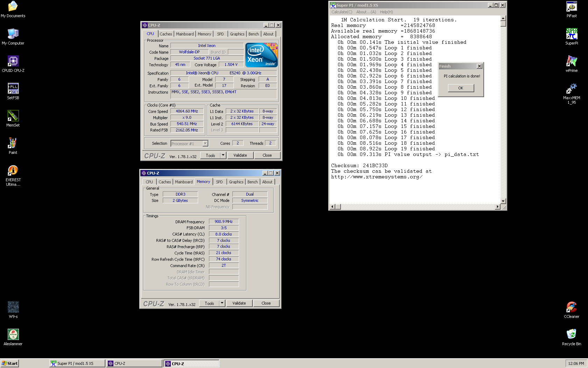This screenshot has height=368, width=588.
Task: Switch to About tab in upper CPU-Z
Action: pyautogui.click(x=268, y=34)
